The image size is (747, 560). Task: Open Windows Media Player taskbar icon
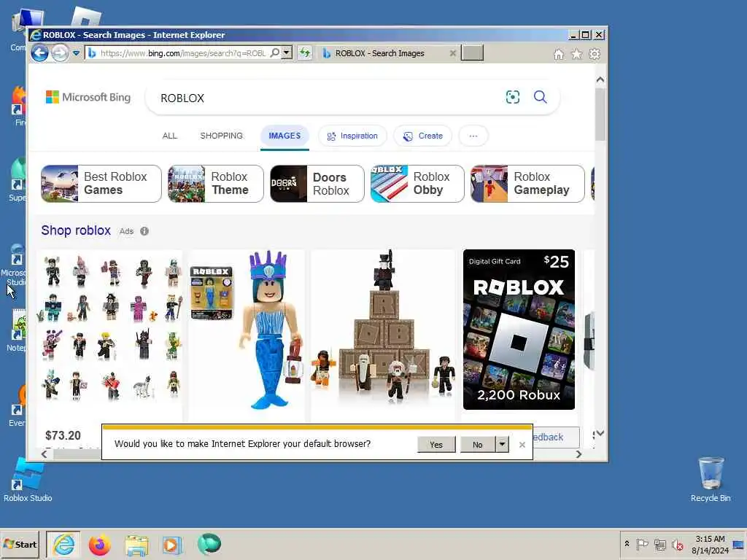point(172,544)
